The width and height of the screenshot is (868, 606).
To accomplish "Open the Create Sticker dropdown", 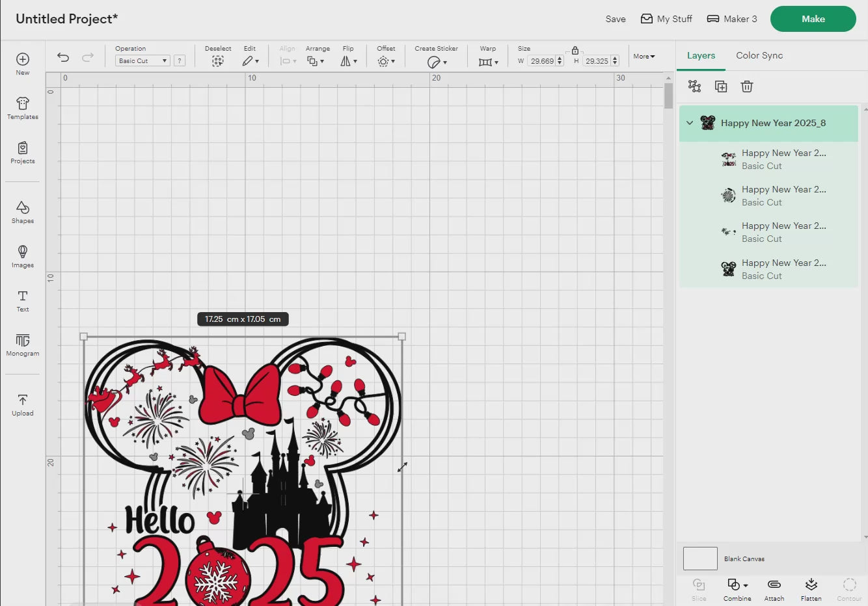I will [x=437, y=62].
